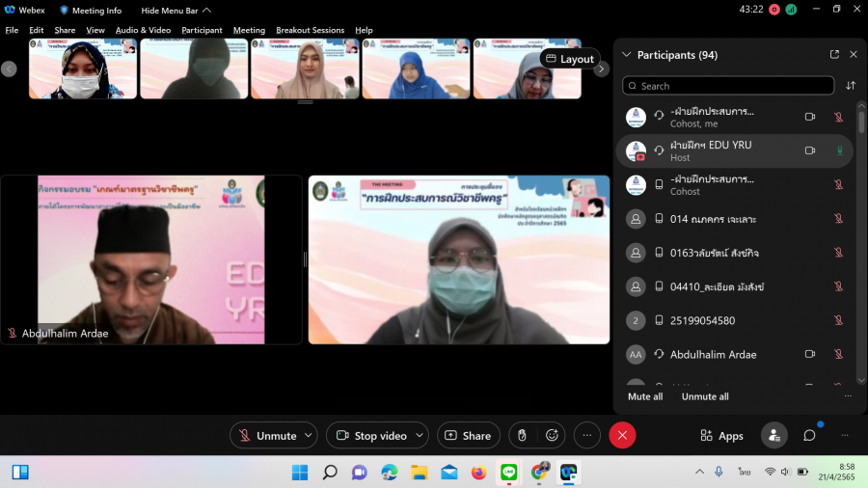This screenshot has height=488, width=868.
Task: Collapse the Participants panel chevron
Action: pos(627,55)
